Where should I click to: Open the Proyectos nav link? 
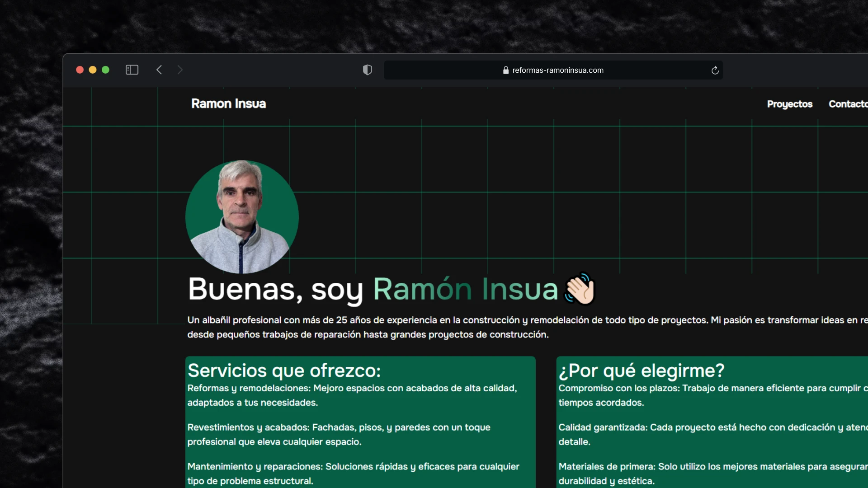[789, 104]
